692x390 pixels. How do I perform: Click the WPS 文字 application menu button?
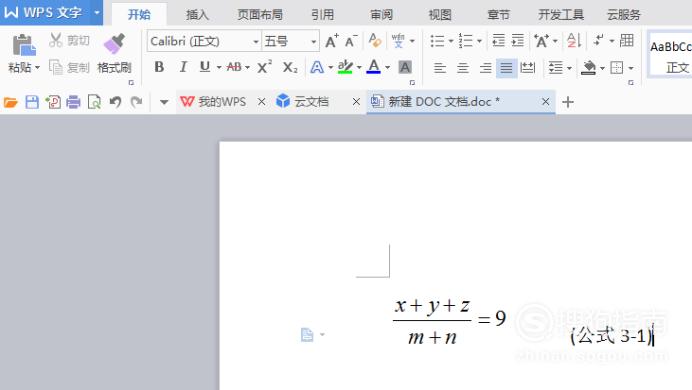click(51, 12)
